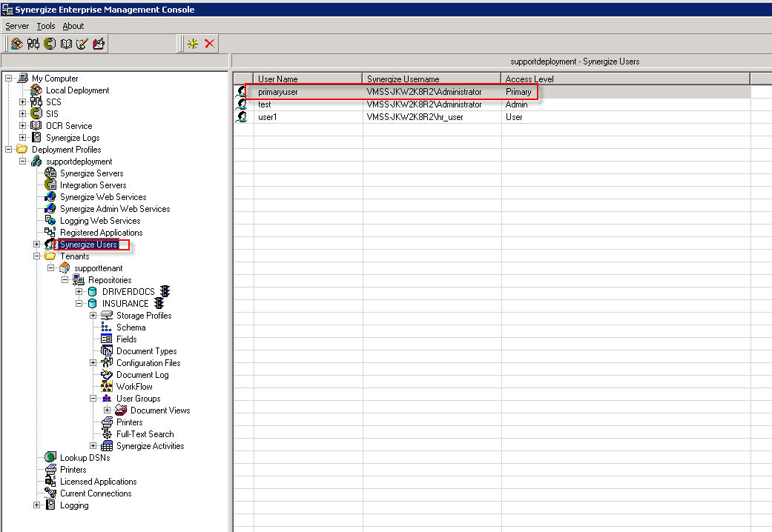Screen dimensions: 772x532
Task: Expand the OCR Service node
Action: coord(23,125)
